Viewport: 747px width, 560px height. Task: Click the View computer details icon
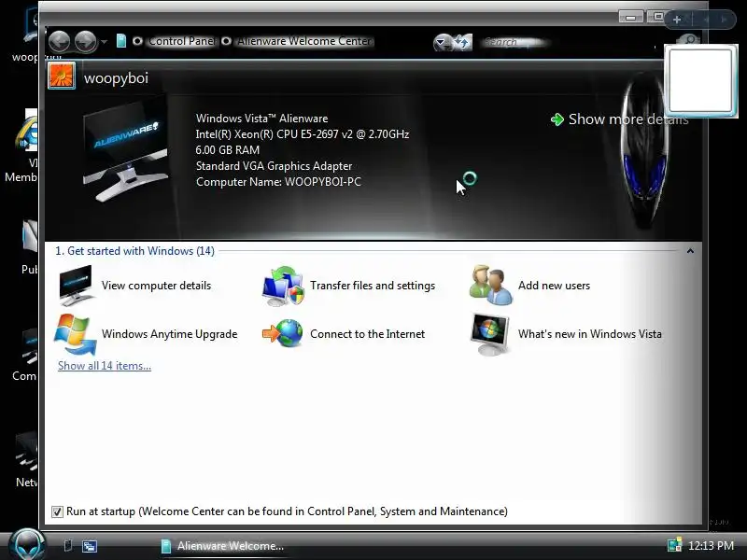[76, 286]
